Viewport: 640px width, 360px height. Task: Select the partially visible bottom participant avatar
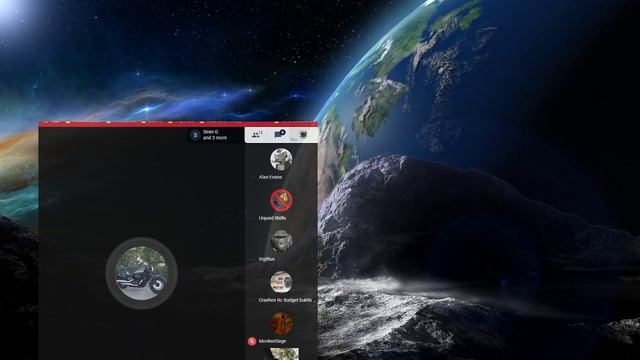(284, 354)
